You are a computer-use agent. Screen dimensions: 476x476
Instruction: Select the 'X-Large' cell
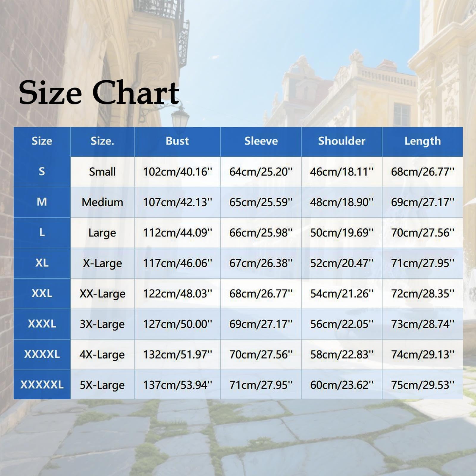coord(102,264)
